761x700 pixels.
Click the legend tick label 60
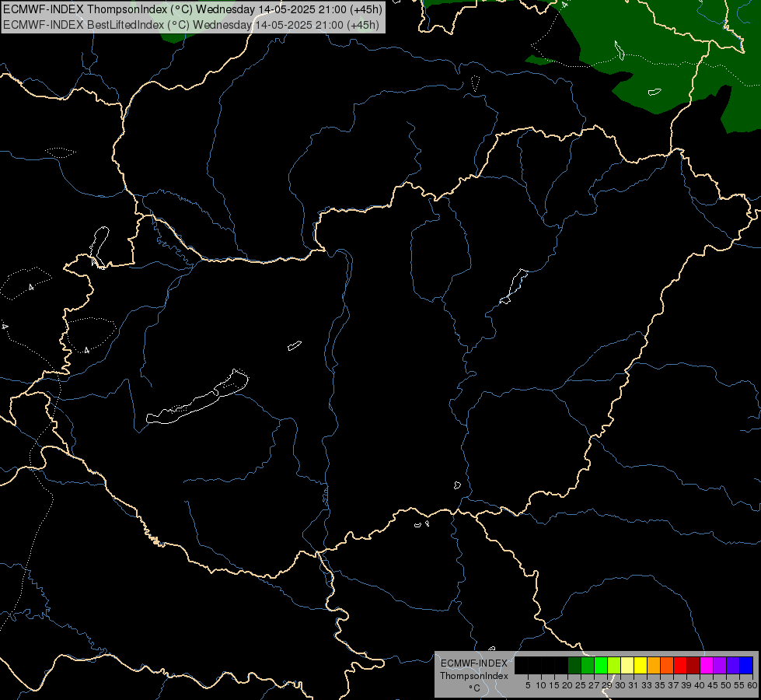click(x=752, y=685)
